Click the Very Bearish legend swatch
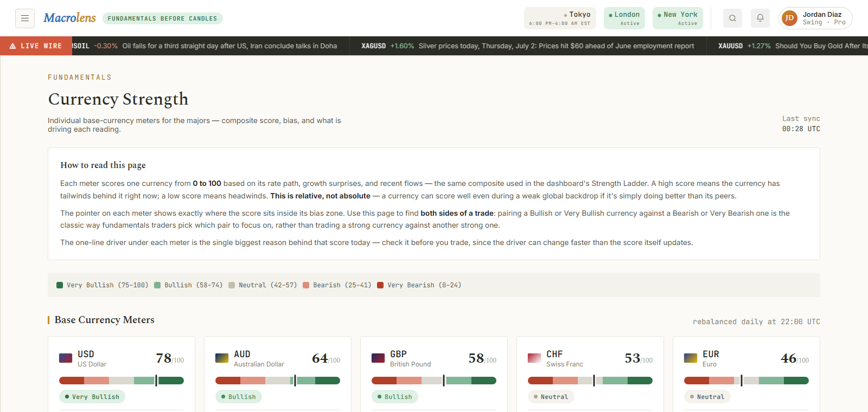The width and height of the screenshot is (868, 412). (380, 285)
